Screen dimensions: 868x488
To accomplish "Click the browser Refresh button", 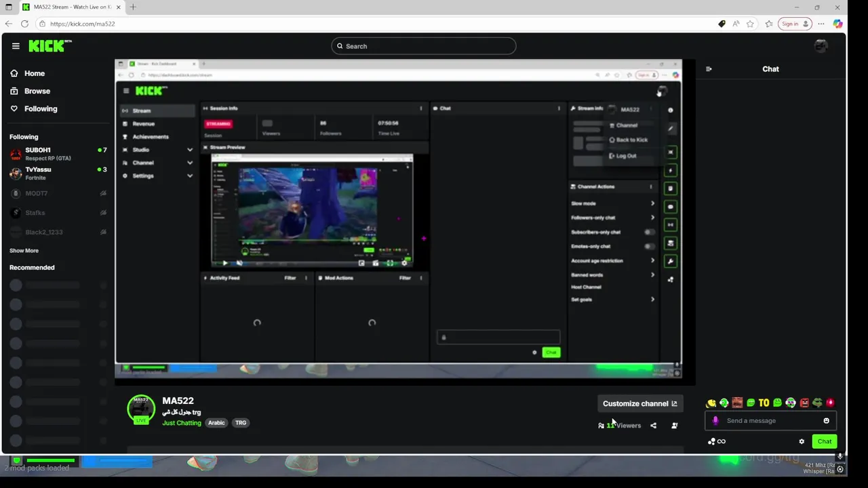I will click(24, 24).
